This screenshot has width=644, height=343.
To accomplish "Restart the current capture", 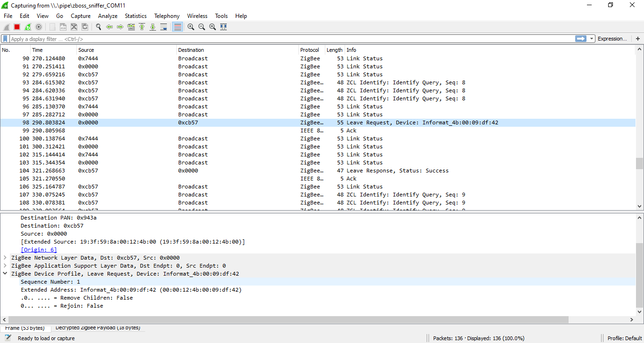I will (27, 27).
